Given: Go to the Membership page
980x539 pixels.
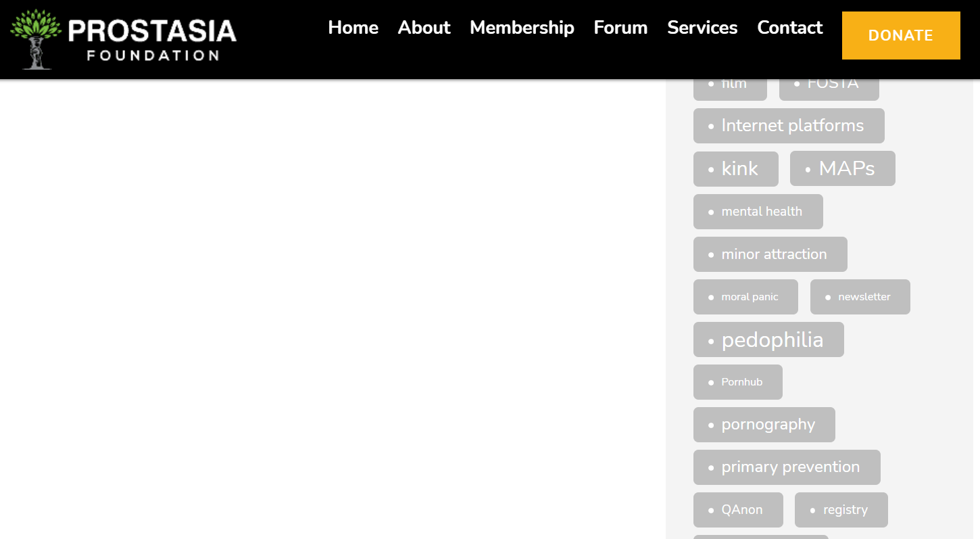Looking at the screenshot, I should click(x=522, y=28).
